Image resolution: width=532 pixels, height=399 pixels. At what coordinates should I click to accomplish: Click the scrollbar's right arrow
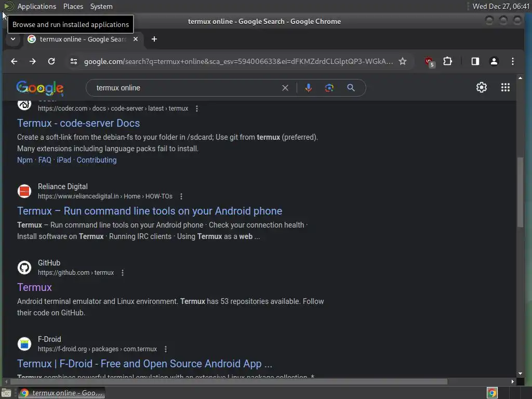click(x=512, y=382)
